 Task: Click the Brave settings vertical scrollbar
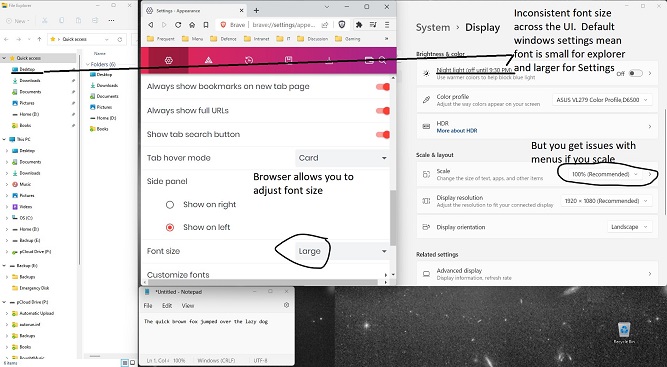point(393,217)
